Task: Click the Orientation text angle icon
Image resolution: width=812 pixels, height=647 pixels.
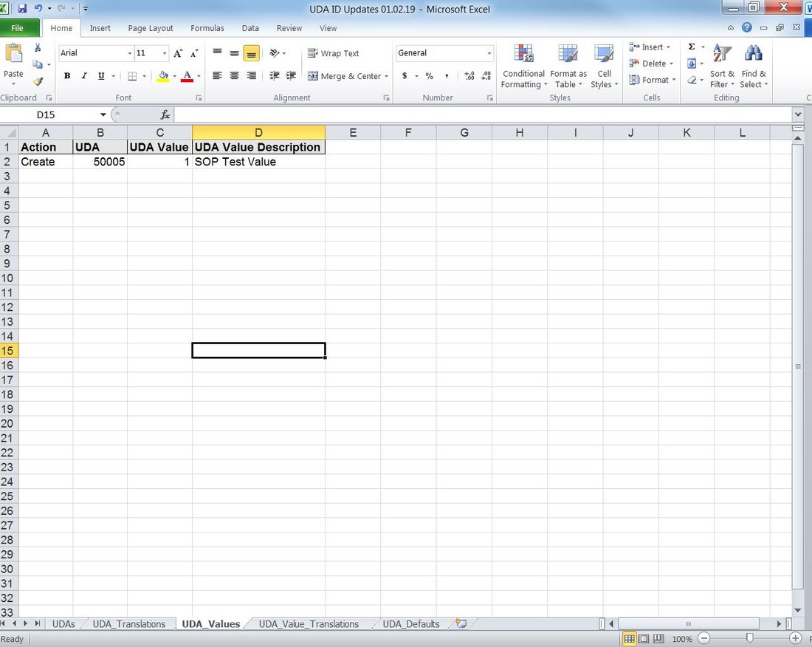Action: [x=275, y=53]
